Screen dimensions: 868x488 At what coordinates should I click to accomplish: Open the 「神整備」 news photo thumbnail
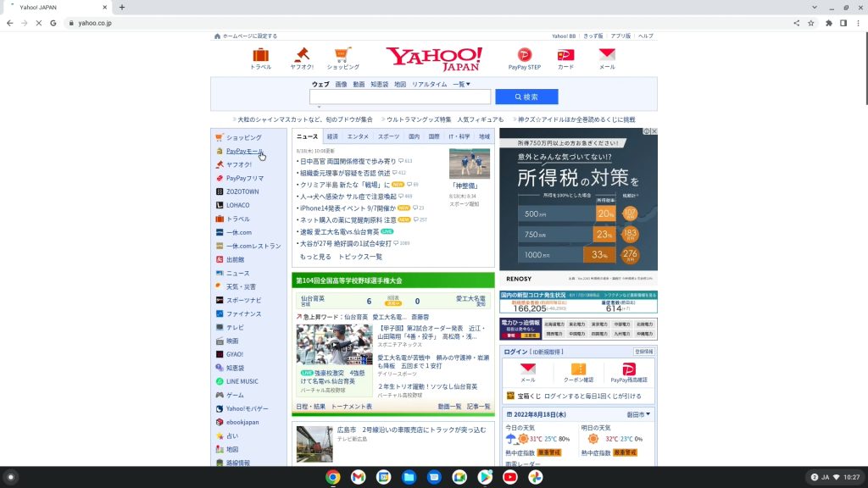(470, 164)
